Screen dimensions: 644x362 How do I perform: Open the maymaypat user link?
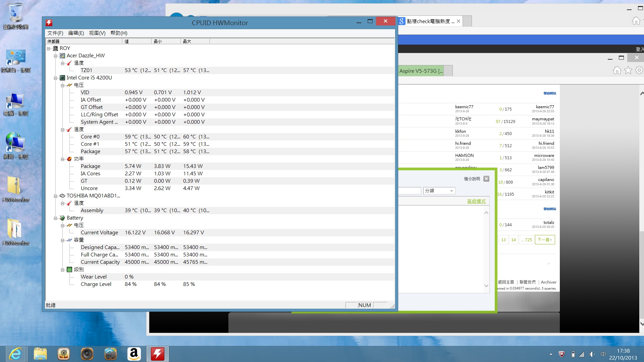point(543,119)
